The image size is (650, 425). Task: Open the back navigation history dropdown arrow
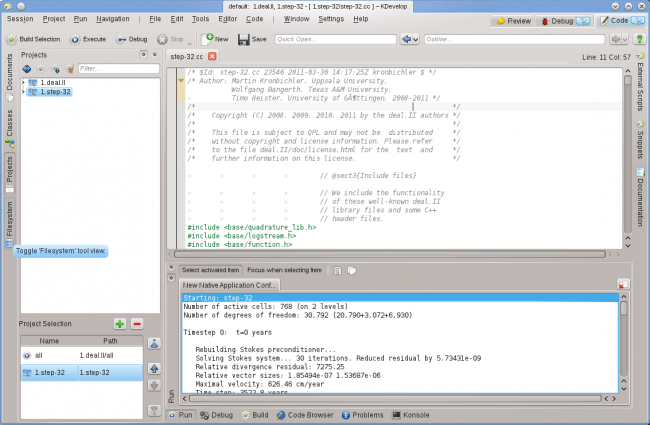415,39
